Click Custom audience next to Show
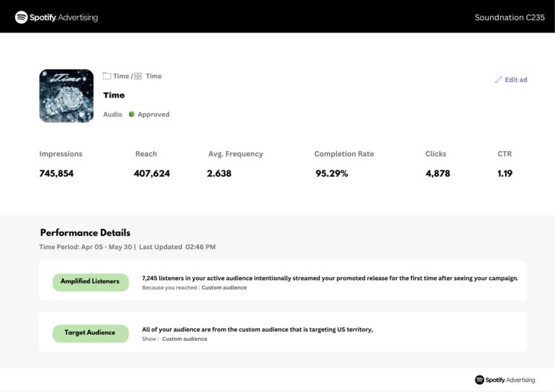 [184, 339]
